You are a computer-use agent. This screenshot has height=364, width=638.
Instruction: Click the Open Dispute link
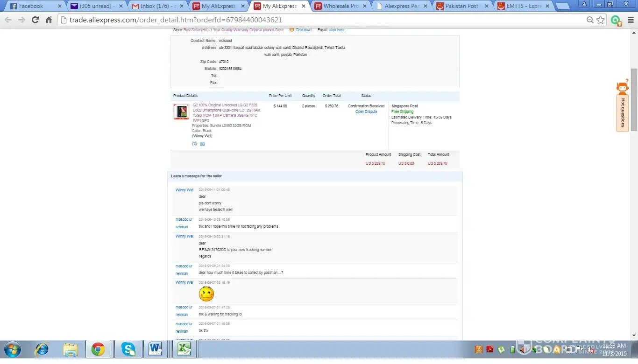[366, 112]
